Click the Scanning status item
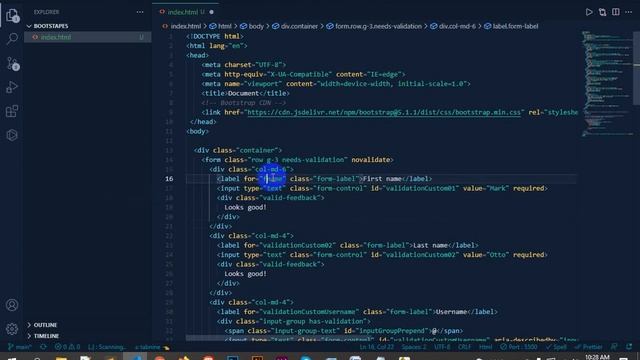The image size is (640, 360). pos(107,347)
